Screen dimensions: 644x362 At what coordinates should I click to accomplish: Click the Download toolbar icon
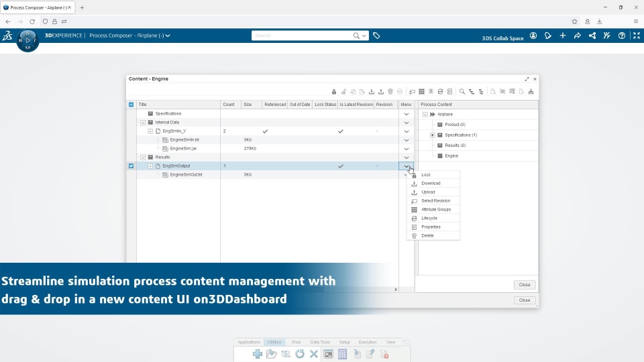tap(371, 92)
